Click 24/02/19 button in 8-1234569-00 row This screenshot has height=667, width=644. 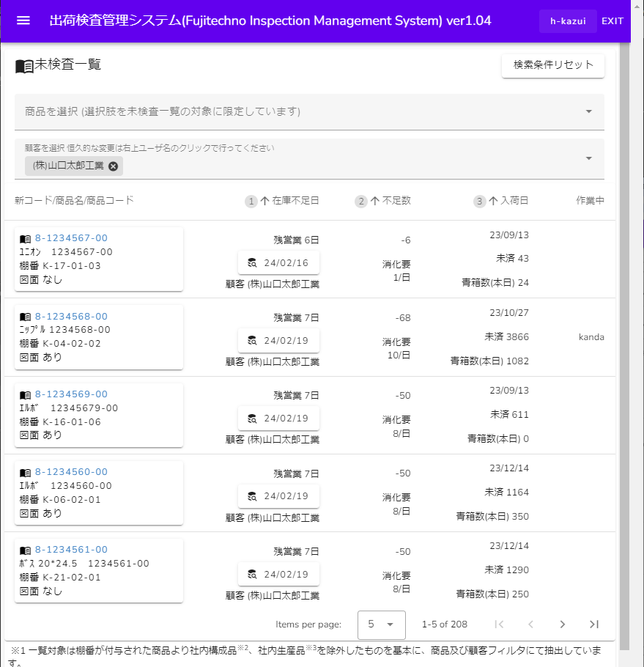tap(278, 418)
